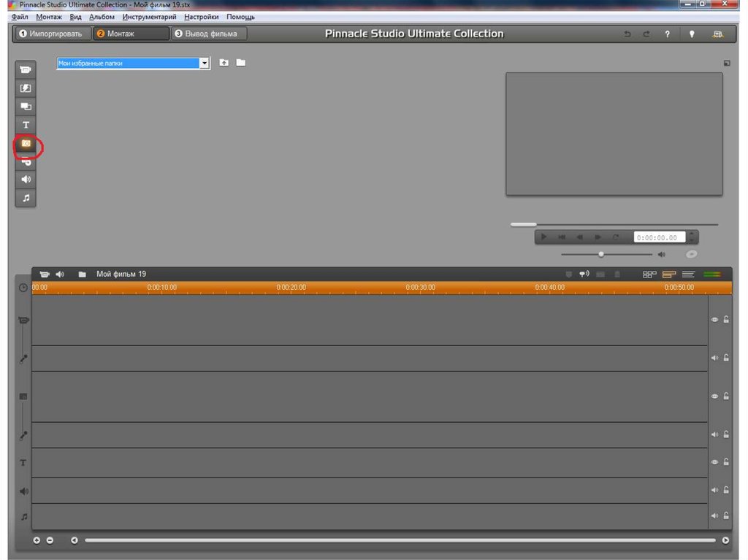748x560 pixels.
Task: Switch to Timeline view icon
Action: pos(669,275)
